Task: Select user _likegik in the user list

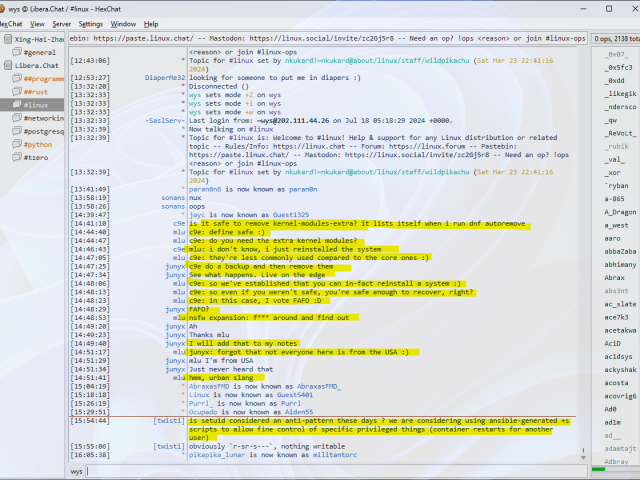Action: point(619,93)
